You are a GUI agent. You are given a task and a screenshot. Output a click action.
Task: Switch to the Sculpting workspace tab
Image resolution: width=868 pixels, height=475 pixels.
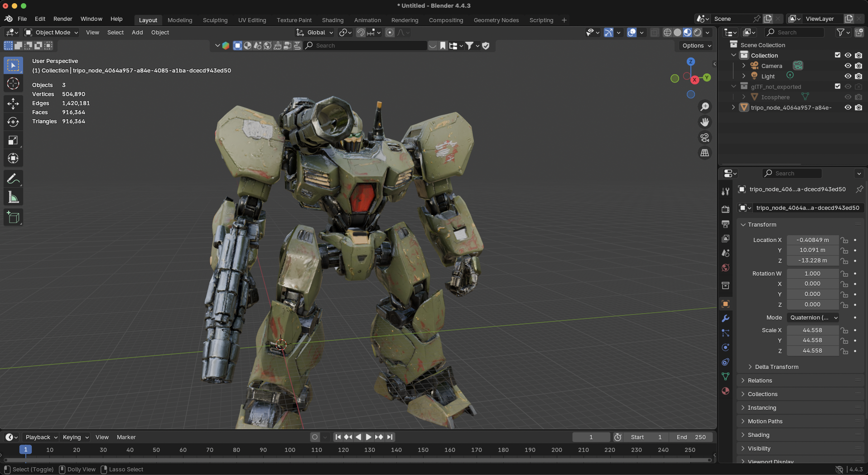[x=215, y=20]
